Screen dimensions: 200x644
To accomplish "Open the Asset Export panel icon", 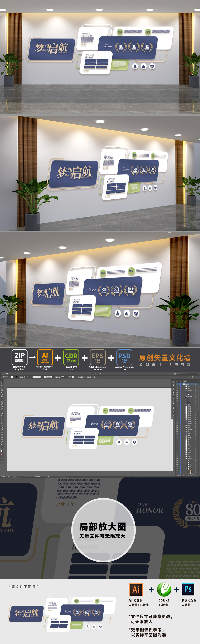I will pyautogui.click(x=173, y=415).
